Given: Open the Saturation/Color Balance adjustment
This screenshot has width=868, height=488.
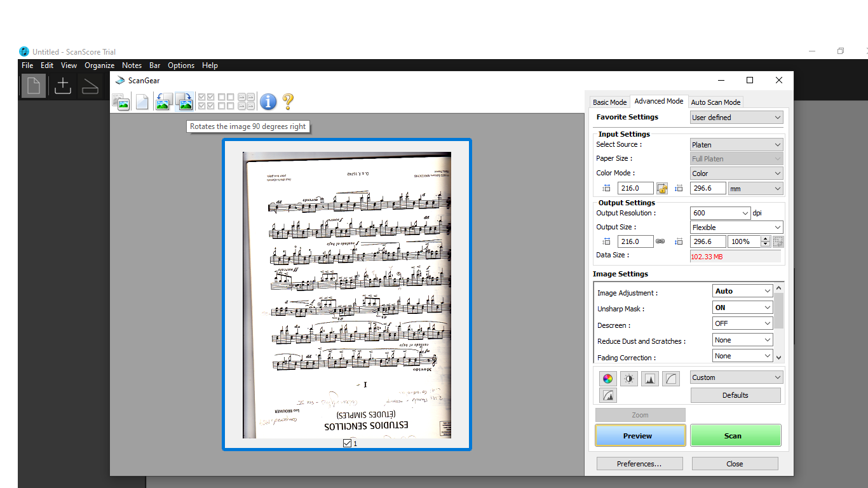Looking at the screenshot, I should point(608,379).
